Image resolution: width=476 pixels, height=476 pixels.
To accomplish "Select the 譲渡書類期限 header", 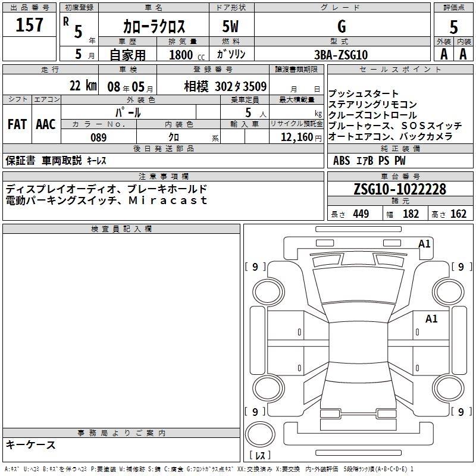I will tap(296, 70).
